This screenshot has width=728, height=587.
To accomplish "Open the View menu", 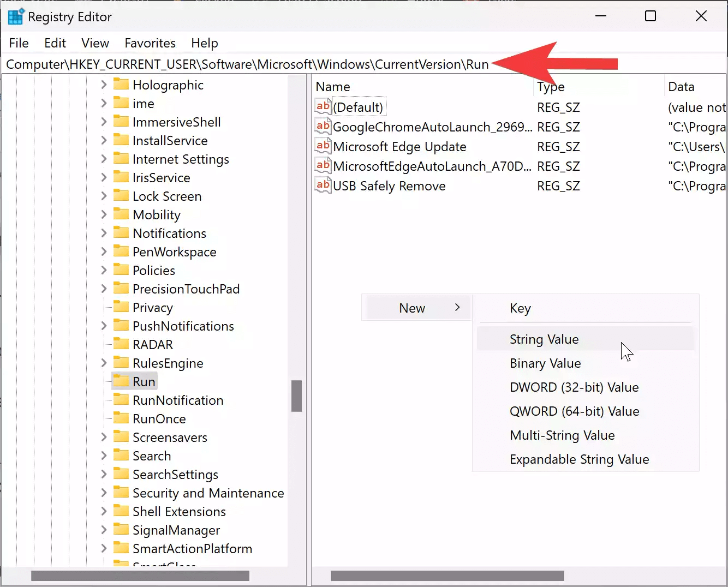I will [x=96, y=43].
